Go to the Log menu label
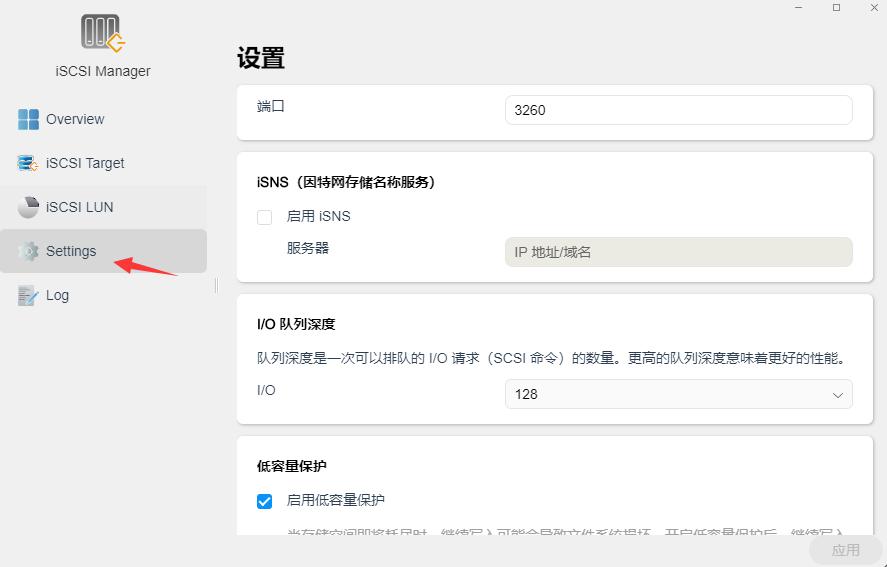This screenshot has height=567, width=887. coord(57,295)
